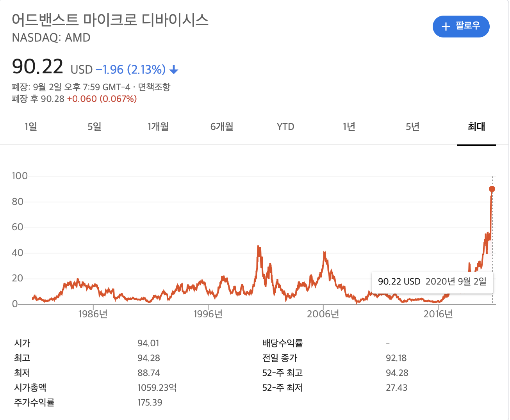
Task: Open the YTD chart tab
Action: pyautogui.click(x=285, y=126)
